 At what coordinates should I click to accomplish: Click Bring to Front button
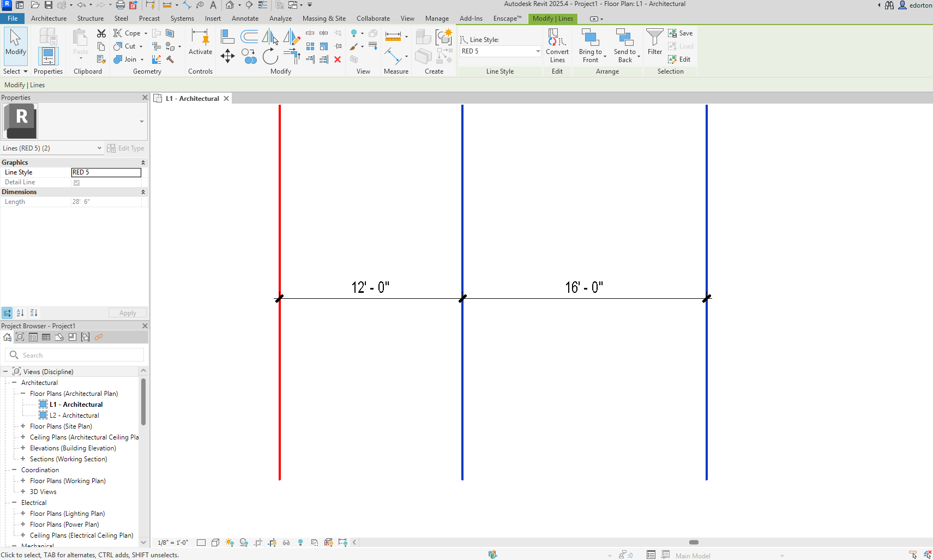[591, 46]
